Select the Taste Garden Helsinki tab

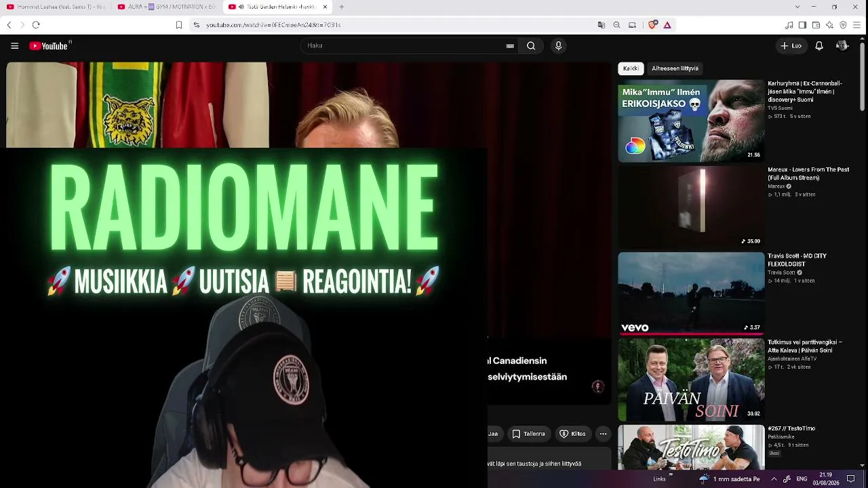tap(277, 7)
